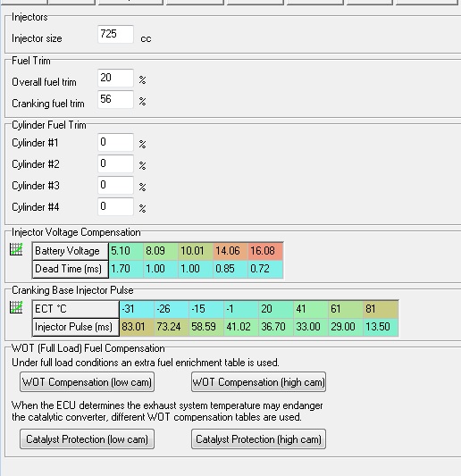461x476 pixels.
Task: Open Catalyst Protection (high cam) table
Action: click(259, 439)
